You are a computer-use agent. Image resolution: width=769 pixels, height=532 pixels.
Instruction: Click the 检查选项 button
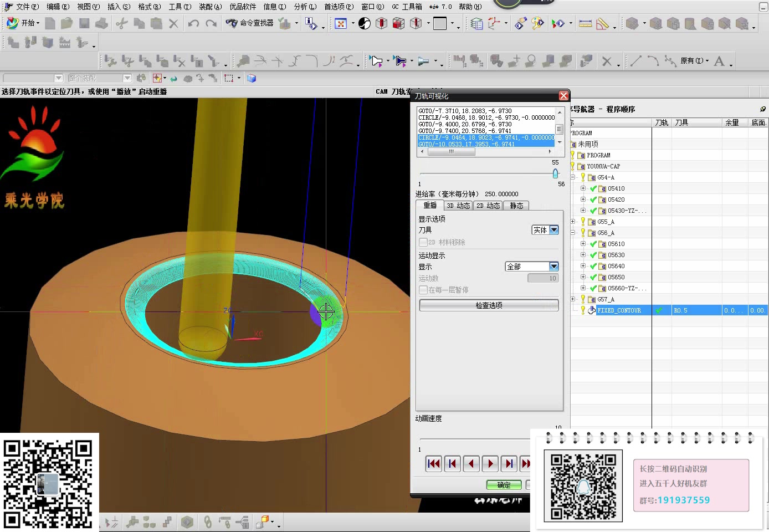[489, 305]
